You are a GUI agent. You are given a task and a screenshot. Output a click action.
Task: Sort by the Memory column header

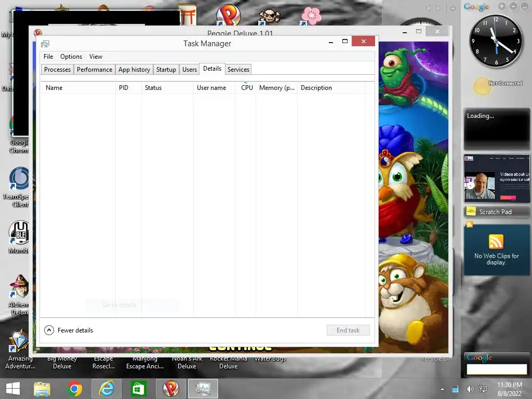[276, 87]
